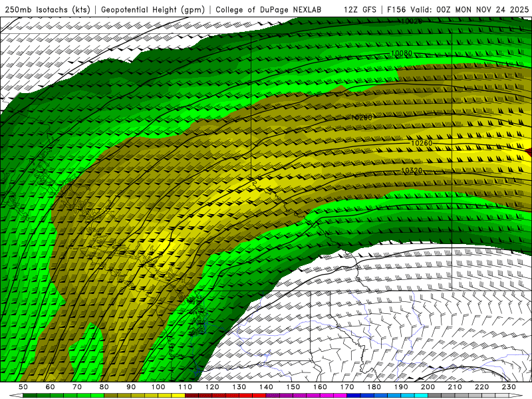Click the "Valid: 00Z MON NOV 24 2025" text
Image resolution: width=532 pixels, height=399 pixels.
pyautogui.click(x=470, y=9)
